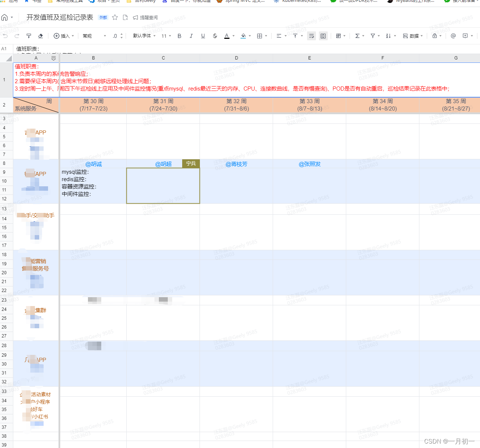Open the conditional formatting tool

coord(340,36)
